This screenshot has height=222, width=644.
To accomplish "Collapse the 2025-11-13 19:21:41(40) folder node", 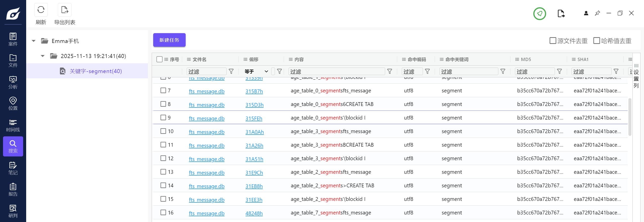I will tap(43, 56).
